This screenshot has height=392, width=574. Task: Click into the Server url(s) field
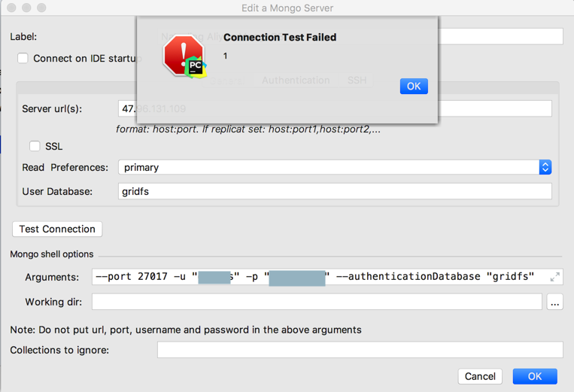(497, 109)
